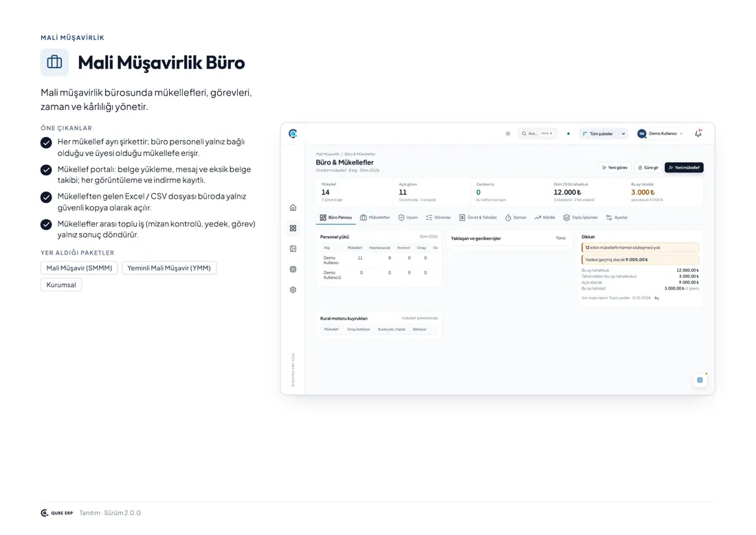Click the Mali Müşavir (SMMM) package chip
This screenshot has width=756, height=535.
(x=79, y=267)
